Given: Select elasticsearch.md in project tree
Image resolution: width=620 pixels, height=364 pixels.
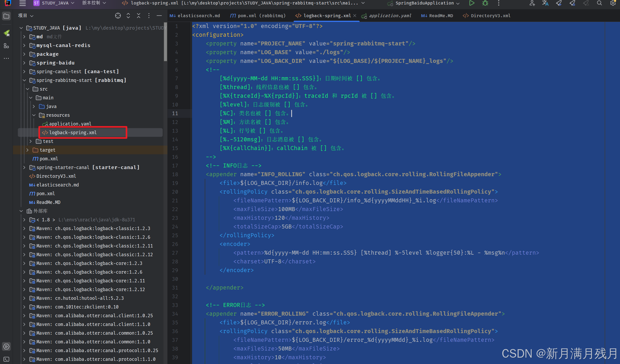Looking at the screenshot, I should coord(57,185).
